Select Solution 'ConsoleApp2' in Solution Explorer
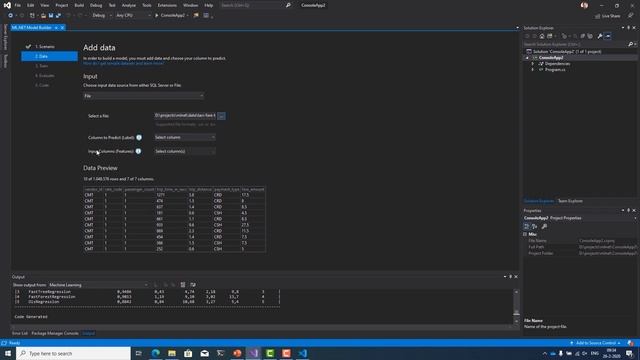 click(567, 51)
